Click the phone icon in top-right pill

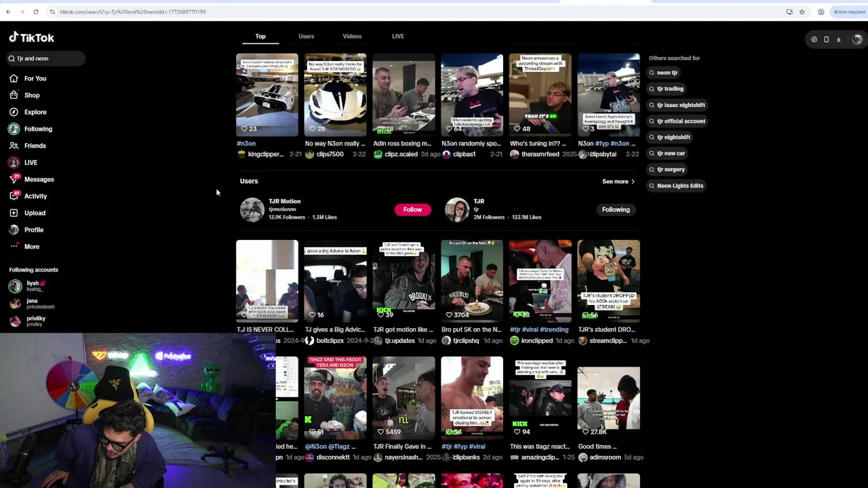pos(827,39)
